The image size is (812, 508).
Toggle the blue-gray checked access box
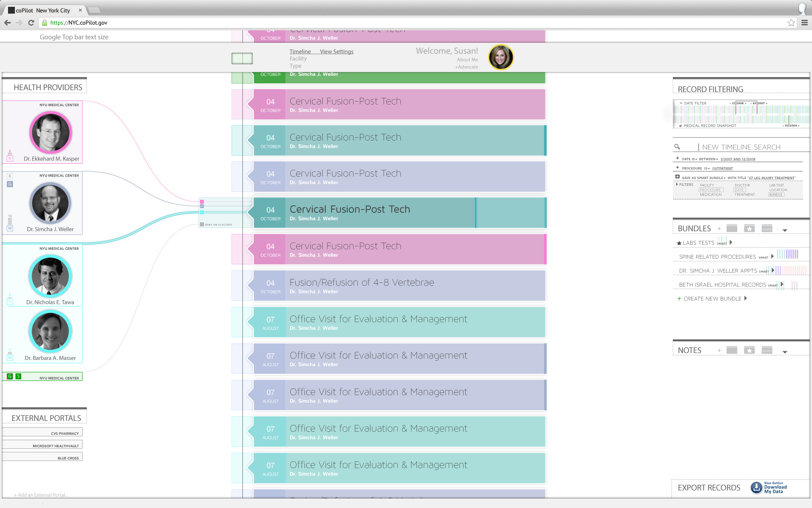202,207
